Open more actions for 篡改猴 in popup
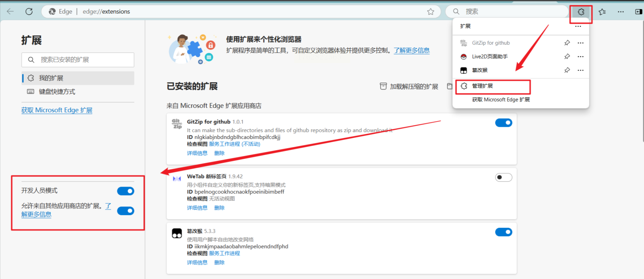This screenshot has width=644, height=279. [580, 70]
